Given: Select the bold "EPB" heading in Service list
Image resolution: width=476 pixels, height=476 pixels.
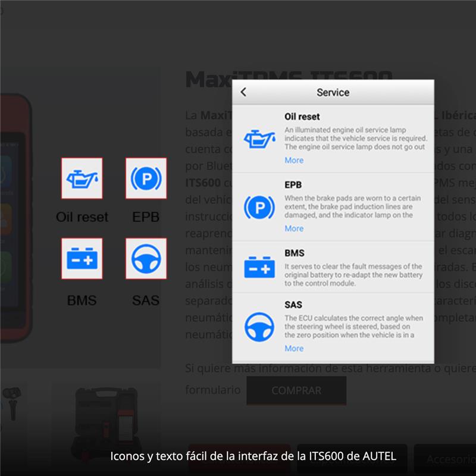Looking at the screenshot, I should click(x=293, y=185).
